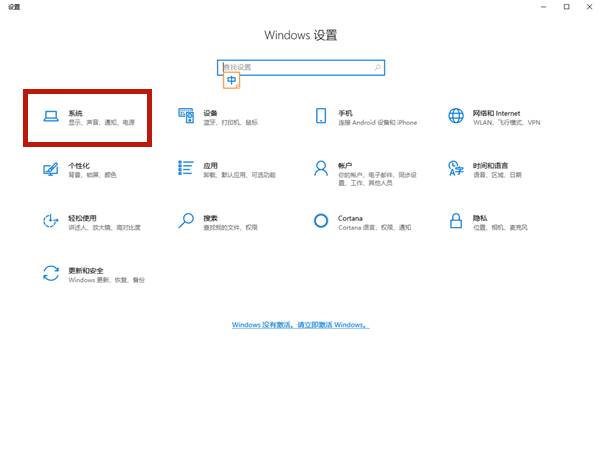
Task: Click the 中 input method indicator
Action: point(232,80)
